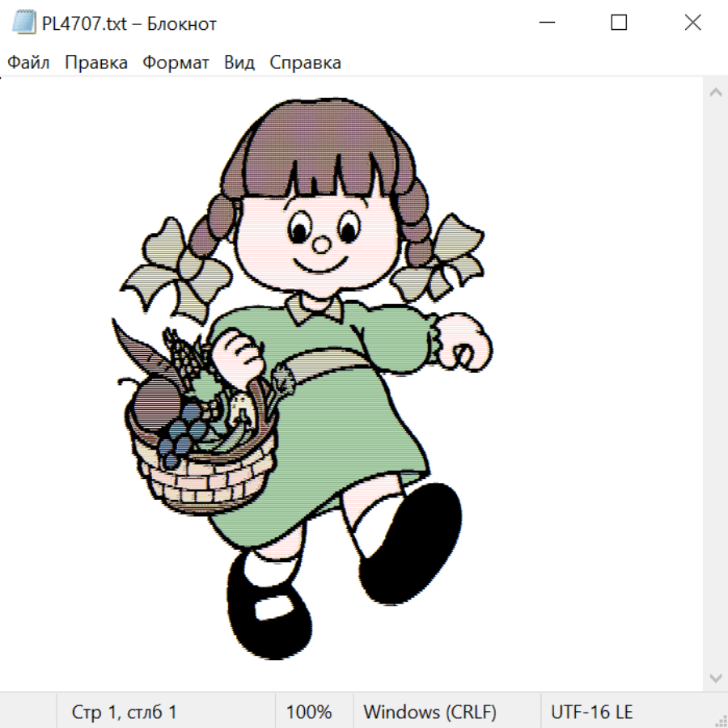The width and height of the screenshot is (728, 728).
Task: Minimize the Notepad window
Action: pyautogui.click(x=545, y=23)
